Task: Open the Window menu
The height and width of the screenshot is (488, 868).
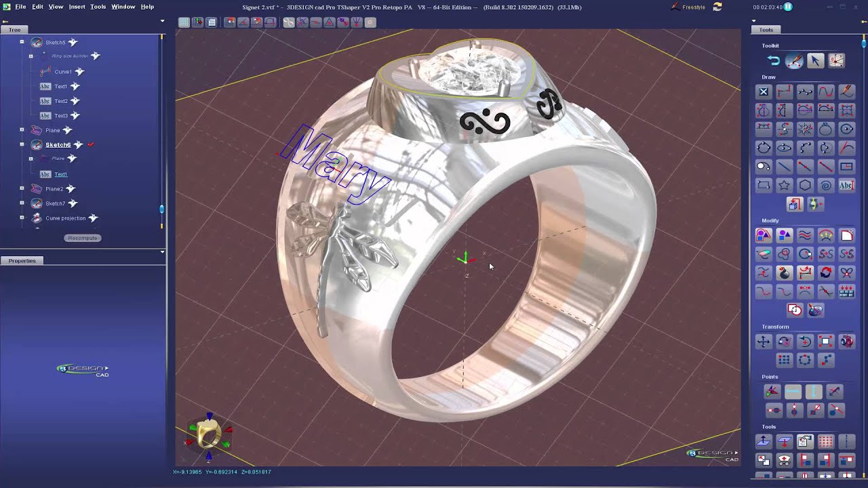Action: (123, 7)
